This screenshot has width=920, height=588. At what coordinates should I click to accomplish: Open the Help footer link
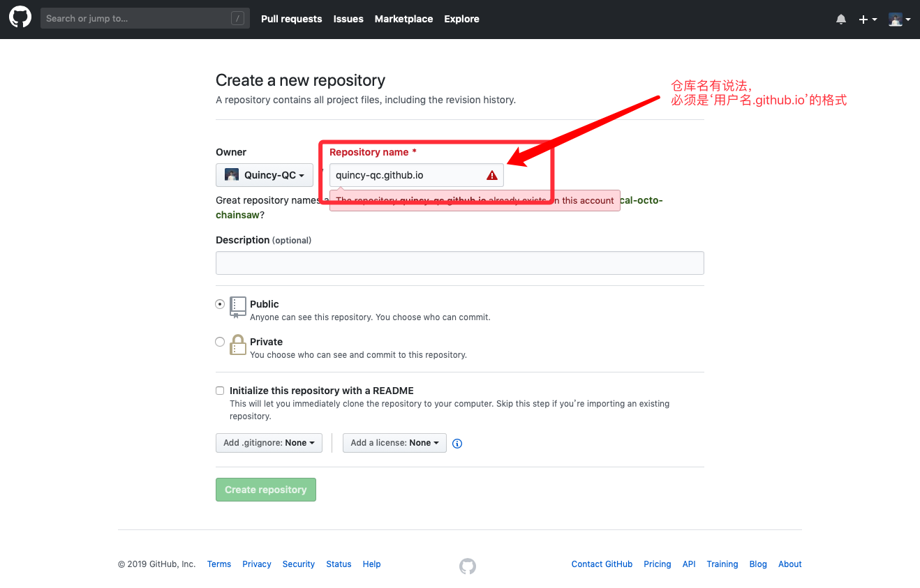tap(372, 564)
